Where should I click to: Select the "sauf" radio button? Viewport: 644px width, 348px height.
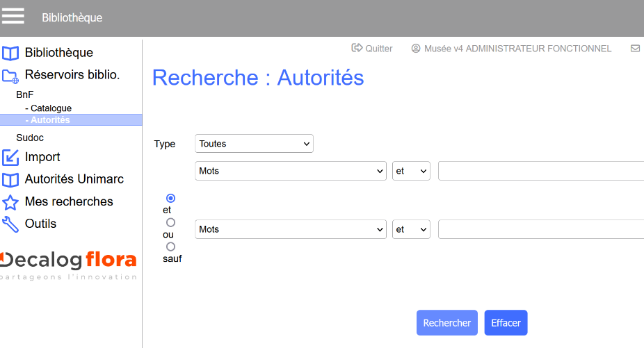tap(170, 247)
